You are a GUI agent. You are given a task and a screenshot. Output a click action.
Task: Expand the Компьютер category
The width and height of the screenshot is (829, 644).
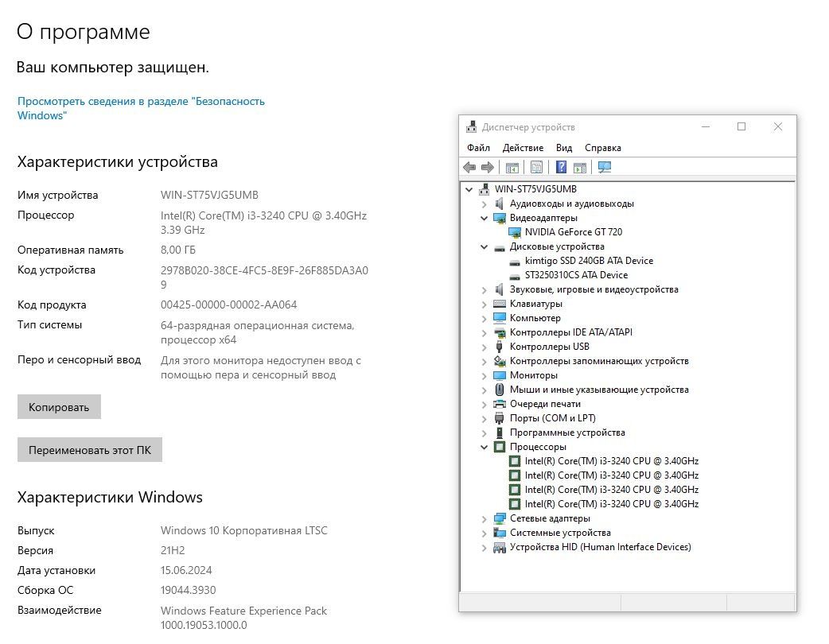click(484, 319)
